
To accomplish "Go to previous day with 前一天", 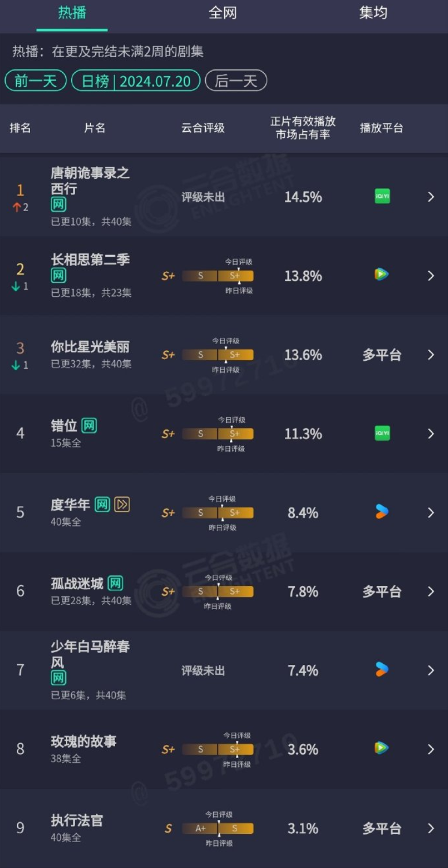I will (36, 80).
